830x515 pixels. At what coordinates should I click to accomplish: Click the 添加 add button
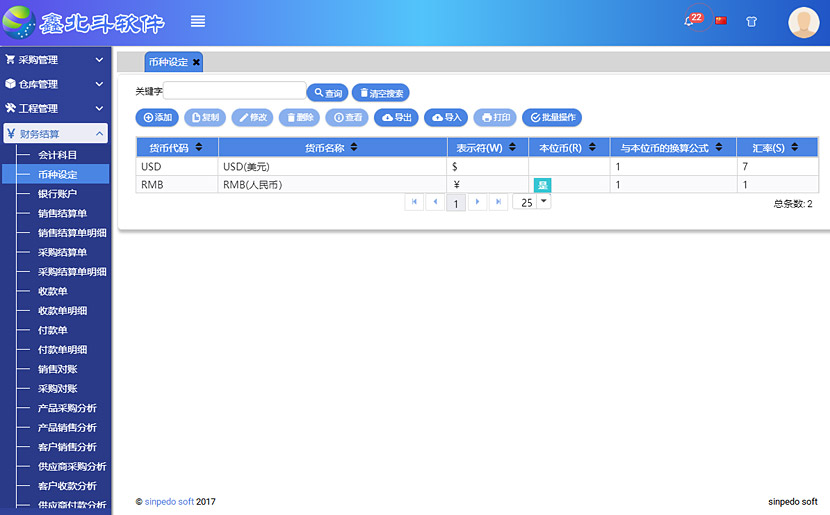coord(157,118)
